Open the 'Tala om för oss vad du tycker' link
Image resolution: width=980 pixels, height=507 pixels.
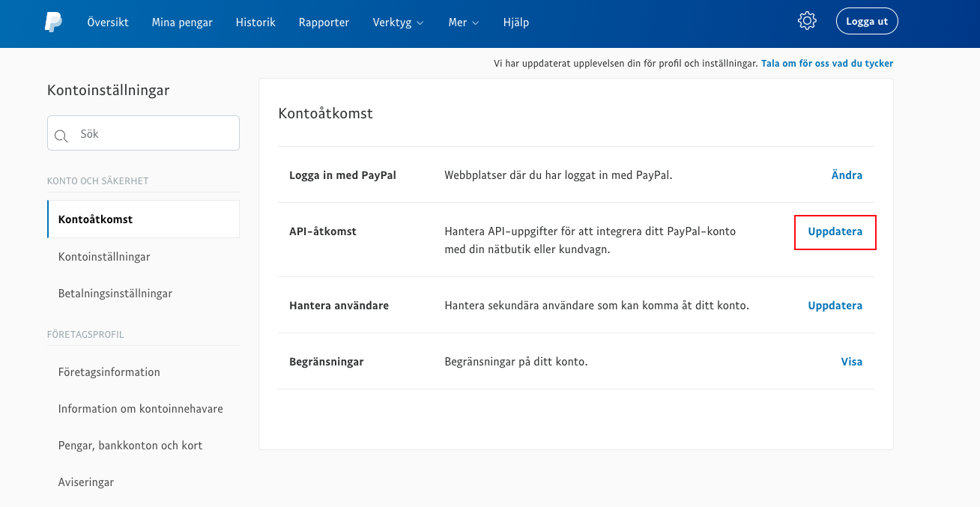tap(827, 64)
